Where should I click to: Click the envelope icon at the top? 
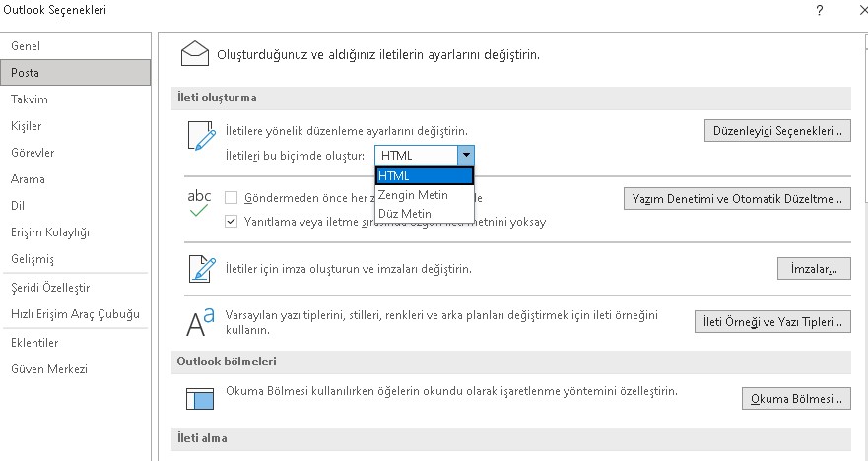(198, 51)
